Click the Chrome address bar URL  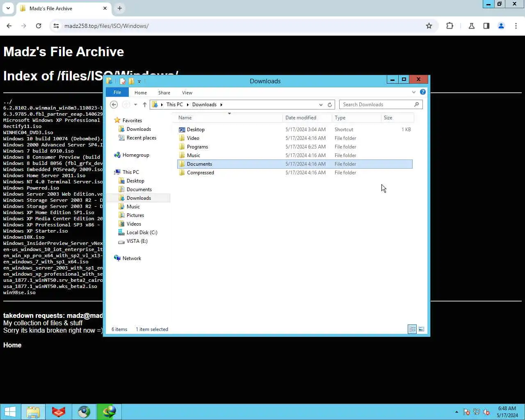coord(106,26)
